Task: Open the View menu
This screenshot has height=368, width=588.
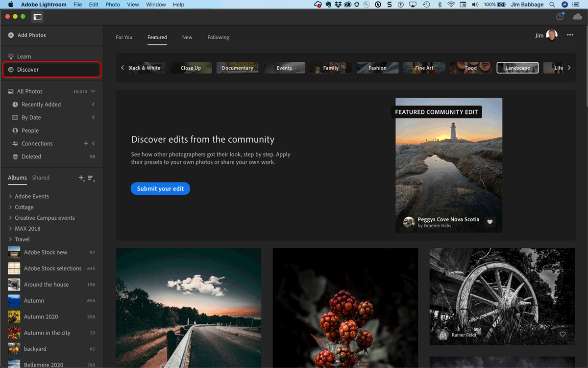Action: pos(133,4)
